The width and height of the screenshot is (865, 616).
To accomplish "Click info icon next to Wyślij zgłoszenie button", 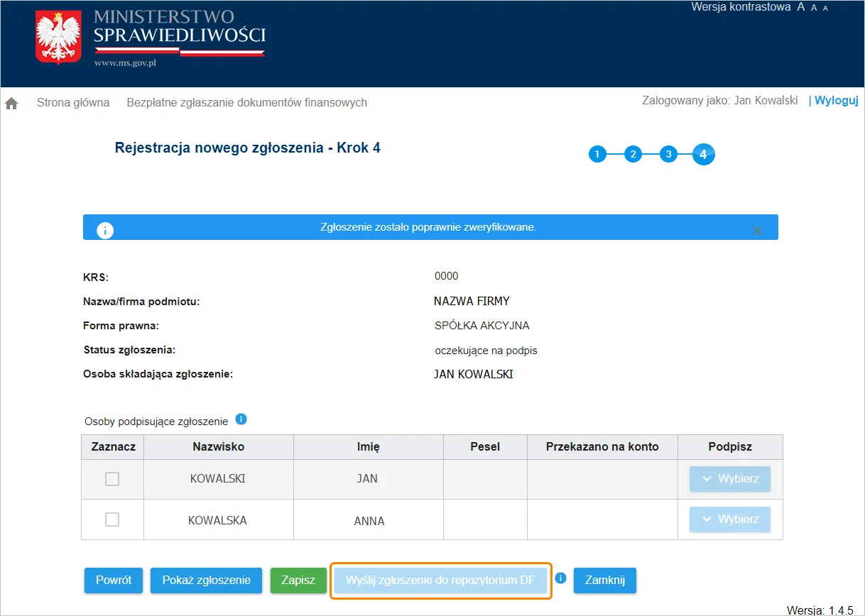I will (x=560, y=578).
